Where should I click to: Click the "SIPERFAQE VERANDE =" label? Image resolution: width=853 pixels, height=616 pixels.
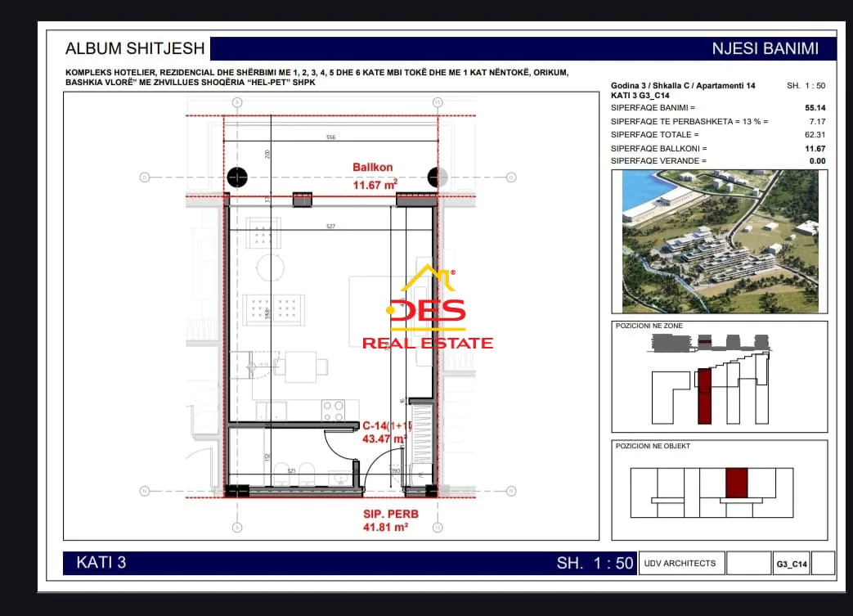pos(658,160)
